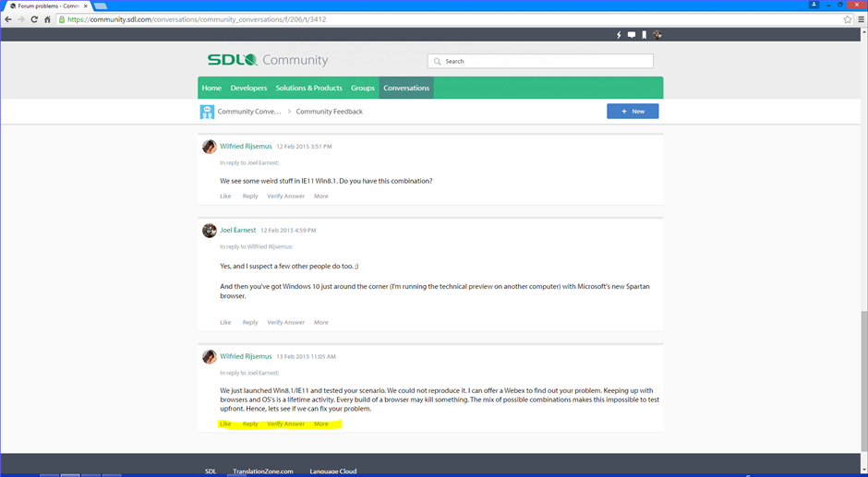The width and height of the screenshot is (868, 477).
Task: Bookmark this page with star icon
Action: point(847,19)
